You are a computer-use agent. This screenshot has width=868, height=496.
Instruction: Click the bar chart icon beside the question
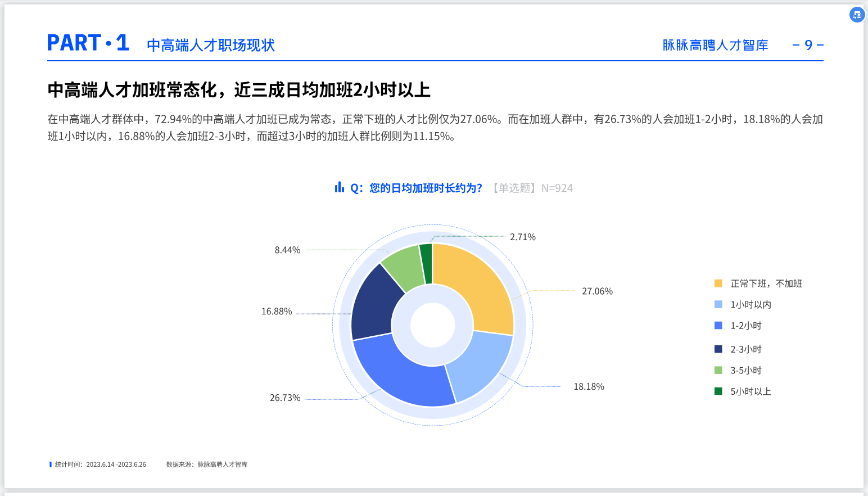[x=339, y=187]
